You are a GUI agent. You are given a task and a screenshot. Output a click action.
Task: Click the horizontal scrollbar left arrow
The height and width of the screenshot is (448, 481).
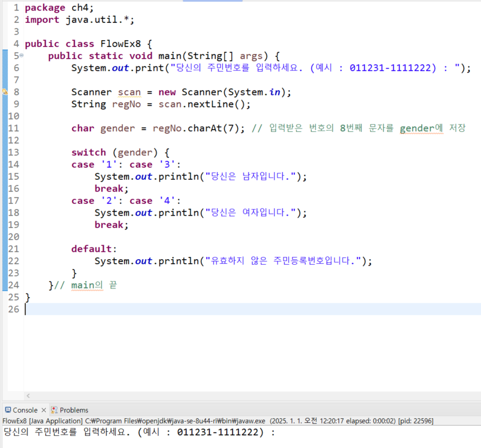(x=28, y=395)
